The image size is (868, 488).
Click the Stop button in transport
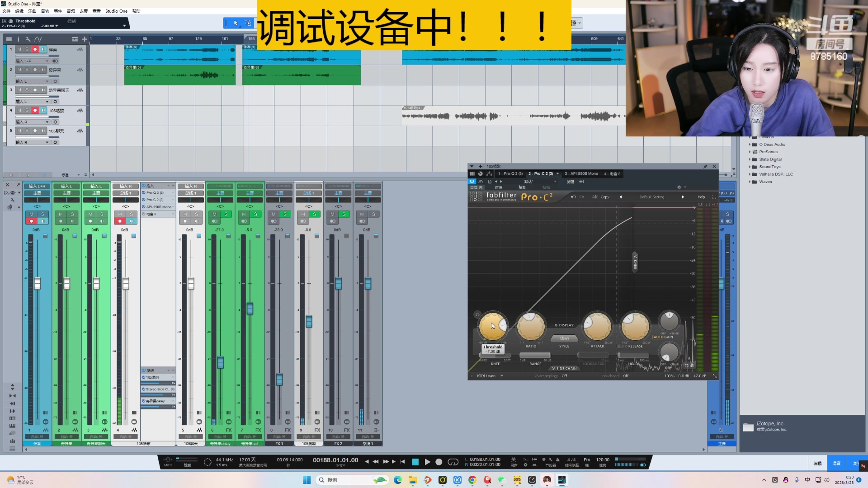coord(415,462)
